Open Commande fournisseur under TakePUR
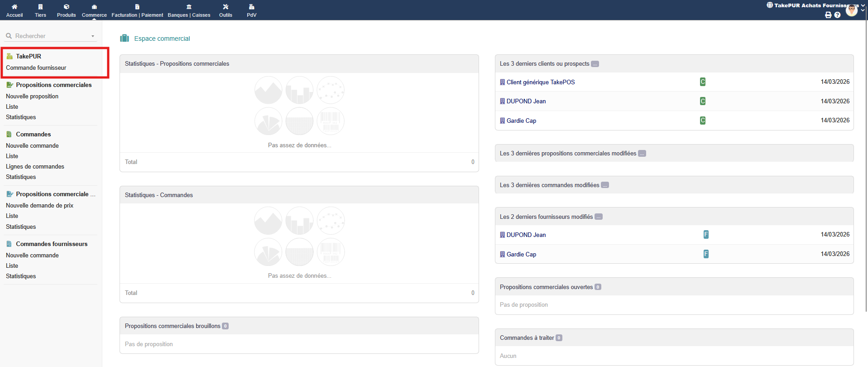 [x=36, y=68]
